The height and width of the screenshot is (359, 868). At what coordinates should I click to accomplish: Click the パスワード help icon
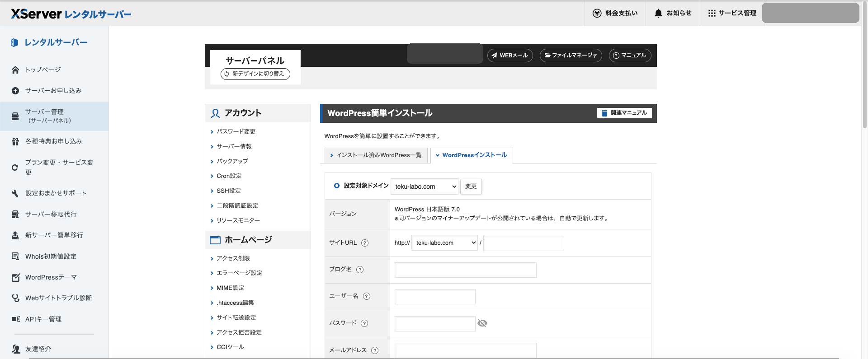[364, 323]
